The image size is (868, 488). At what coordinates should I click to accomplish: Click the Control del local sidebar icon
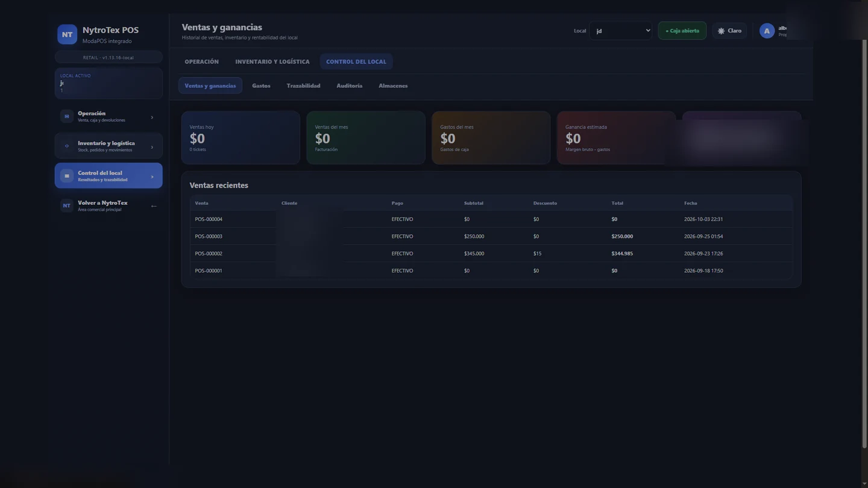67,176
